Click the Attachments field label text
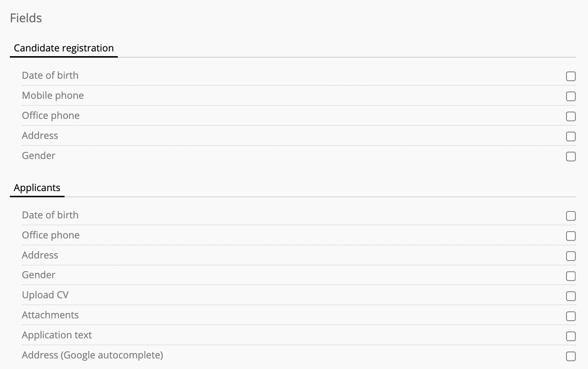 50,315
